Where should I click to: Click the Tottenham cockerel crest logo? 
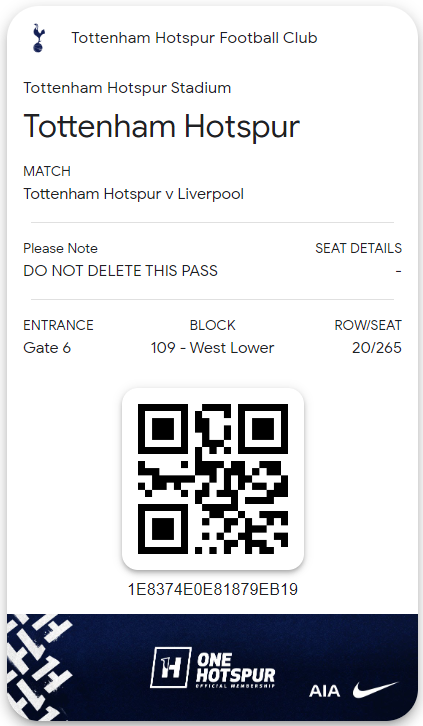tap(38, 38)
